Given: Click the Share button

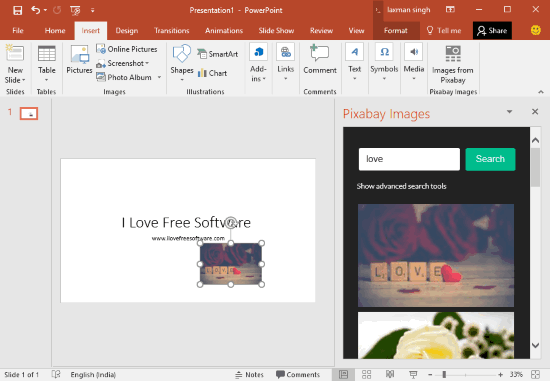Looking at the screenshot, I should [x=492, y=31].
